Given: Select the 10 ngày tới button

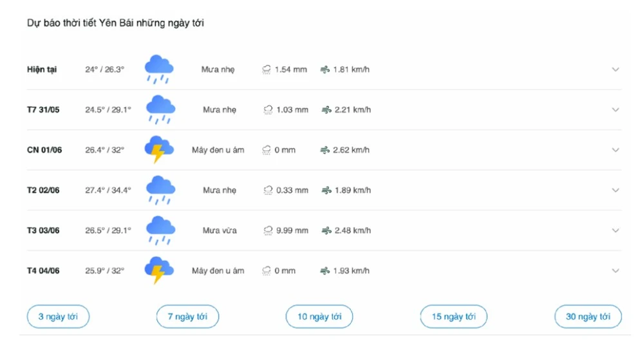Looking at the screenshot, I should (319, 316).
